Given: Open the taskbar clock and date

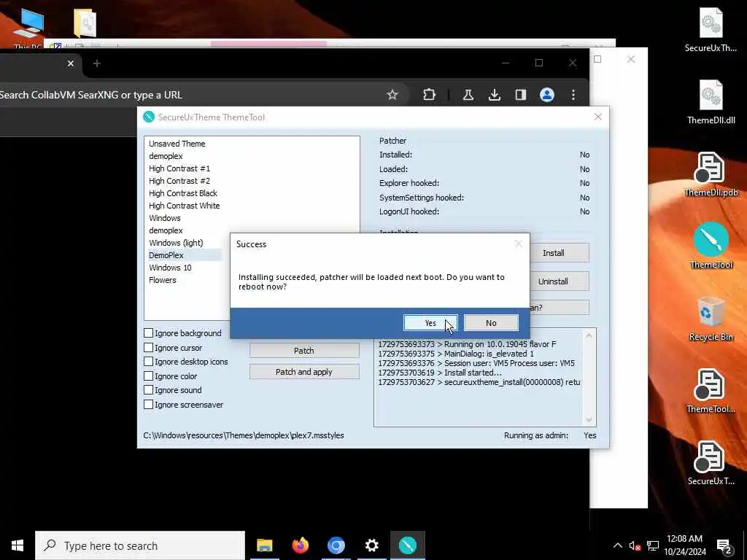Looking at the screenshot, I should click(x=684, y=545).
